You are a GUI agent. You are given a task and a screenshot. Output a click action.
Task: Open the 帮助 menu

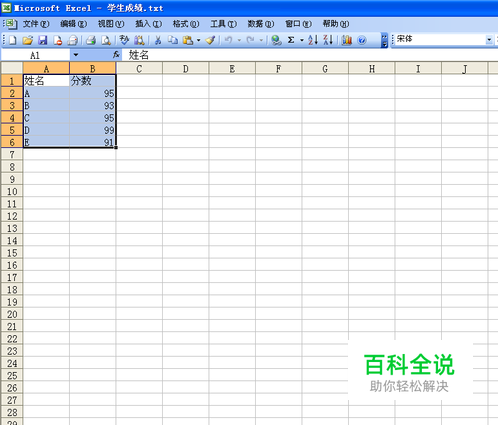[x=336, y=24]
